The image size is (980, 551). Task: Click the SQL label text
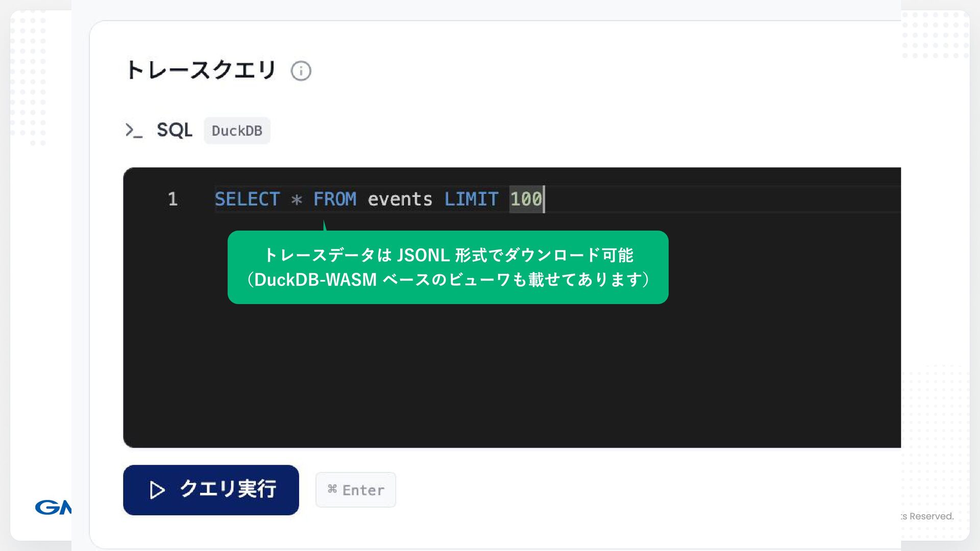175,131
